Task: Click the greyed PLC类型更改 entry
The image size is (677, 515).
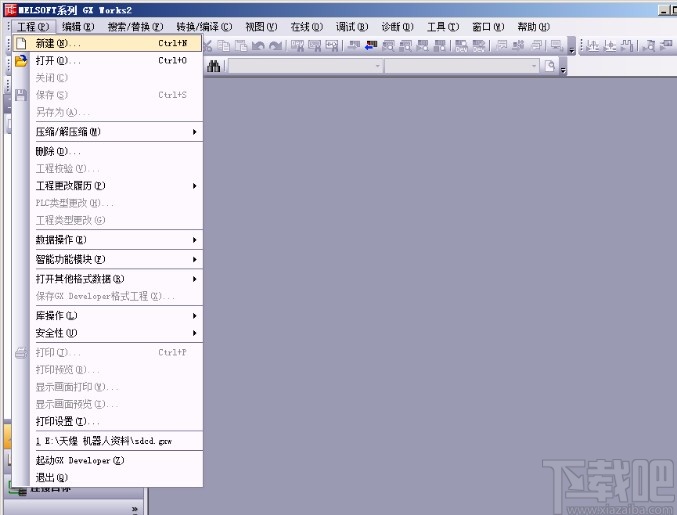Action: coord(116,203)
